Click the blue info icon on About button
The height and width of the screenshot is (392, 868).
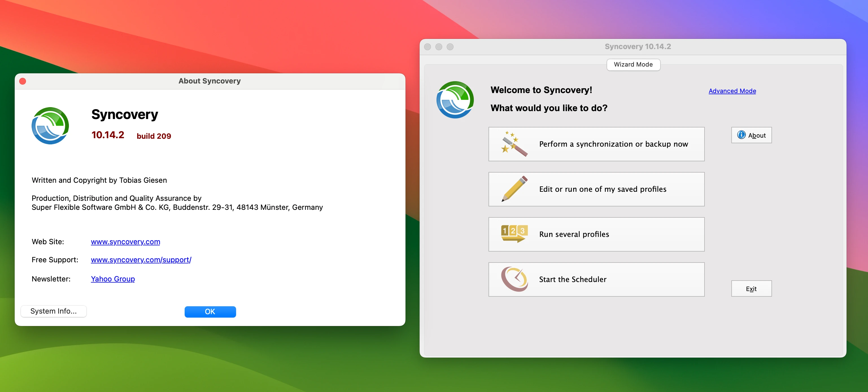(x=741, y=135)
